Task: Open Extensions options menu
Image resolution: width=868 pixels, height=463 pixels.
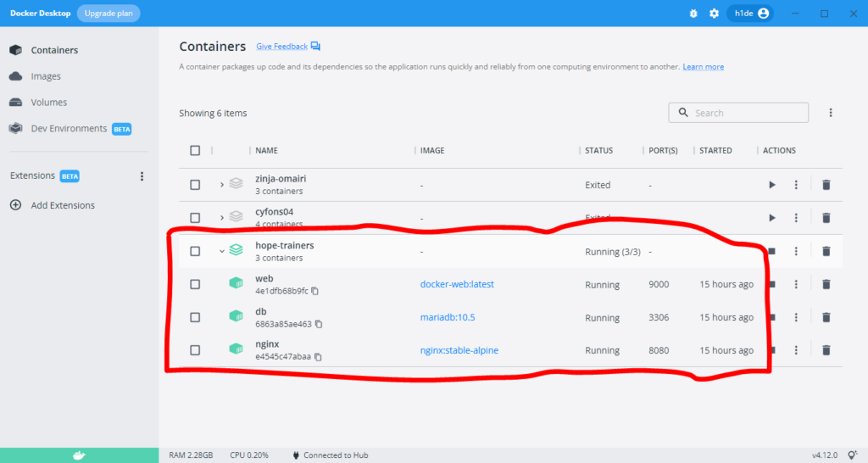Action: point(142,176)
